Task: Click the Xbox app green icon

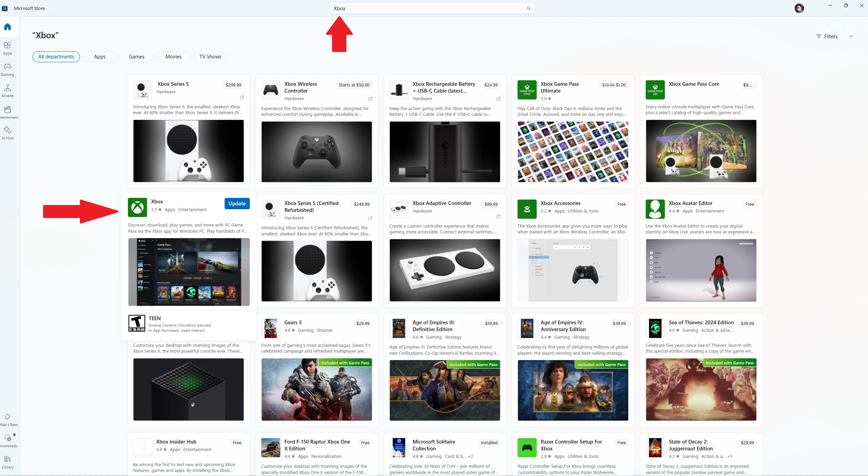Action: (x=137, y=207)
